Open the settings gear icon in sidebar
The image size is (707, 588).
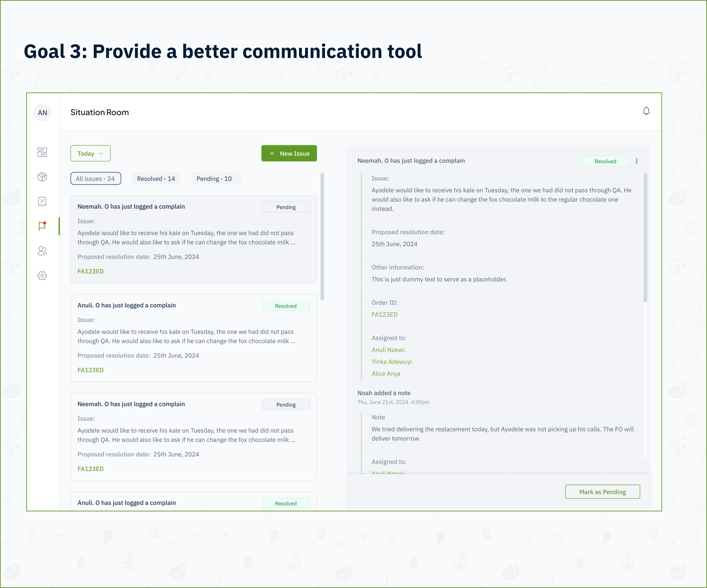pos(42,276)
